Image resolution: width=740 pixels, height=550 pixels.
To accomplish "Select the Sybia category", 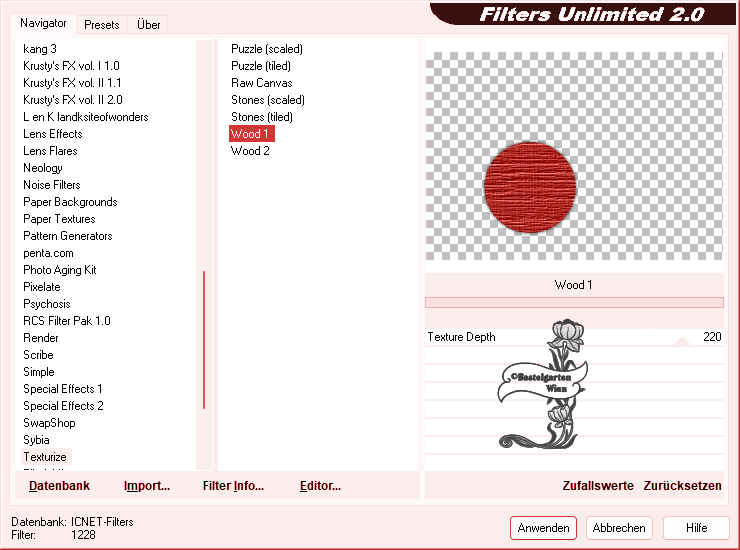I will click(x=36, y=440).
